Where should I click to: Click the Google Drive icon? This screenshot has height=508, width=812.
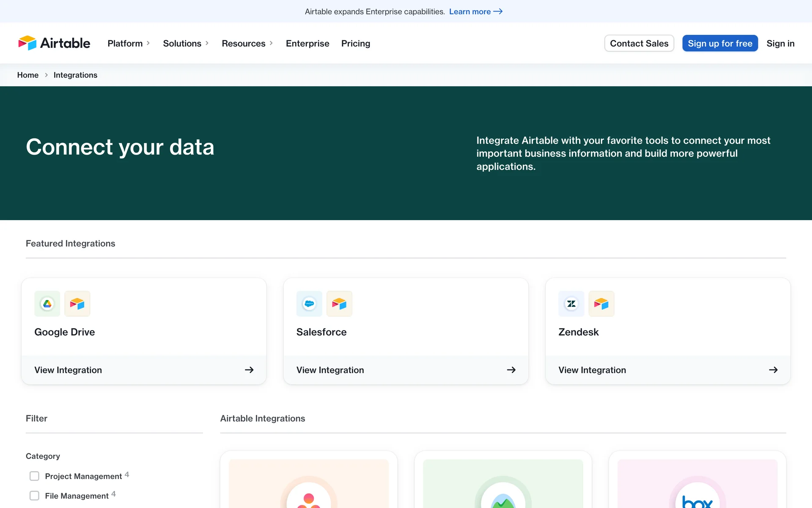click(x=47, y=304)
